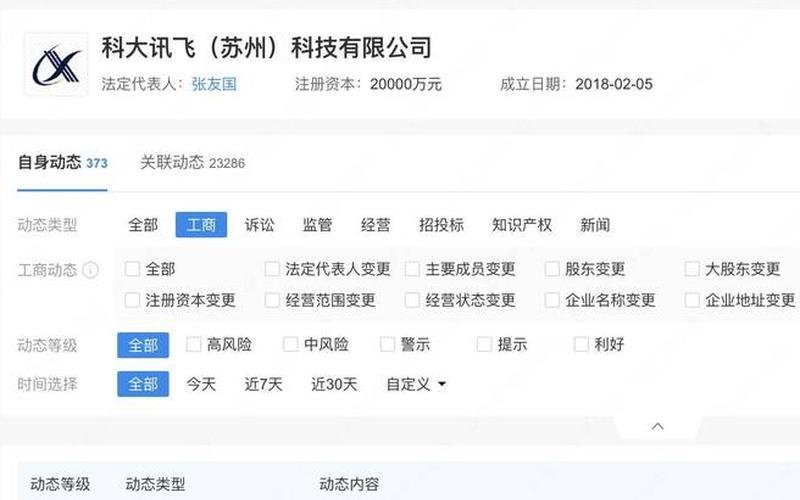Viewport: 800px width, 500px height.
Task: Switch to the 自身动态 tab
Action: pyautogui.click(x=62, y=163)
